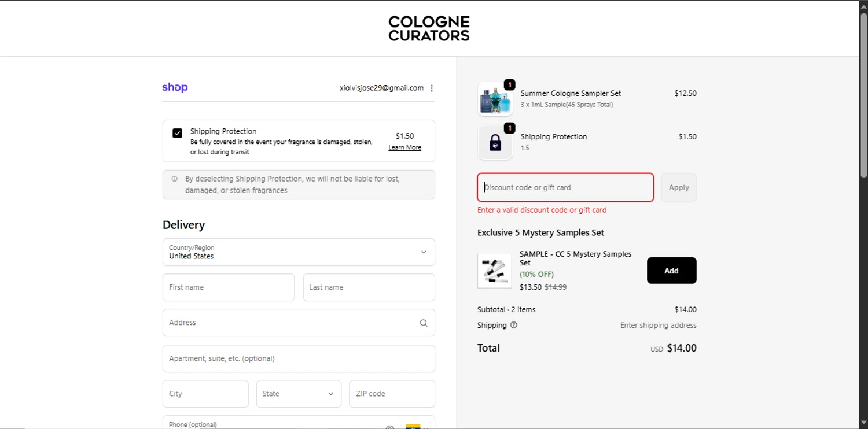Click the Summer Cologne Sampler Set thumbnail
Screen dimensions: 868x429
click(495, 99)
